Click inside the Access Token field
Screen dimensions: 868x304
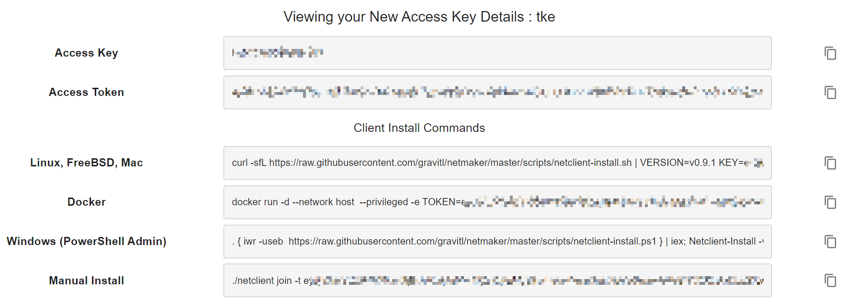tap(497, 93)
